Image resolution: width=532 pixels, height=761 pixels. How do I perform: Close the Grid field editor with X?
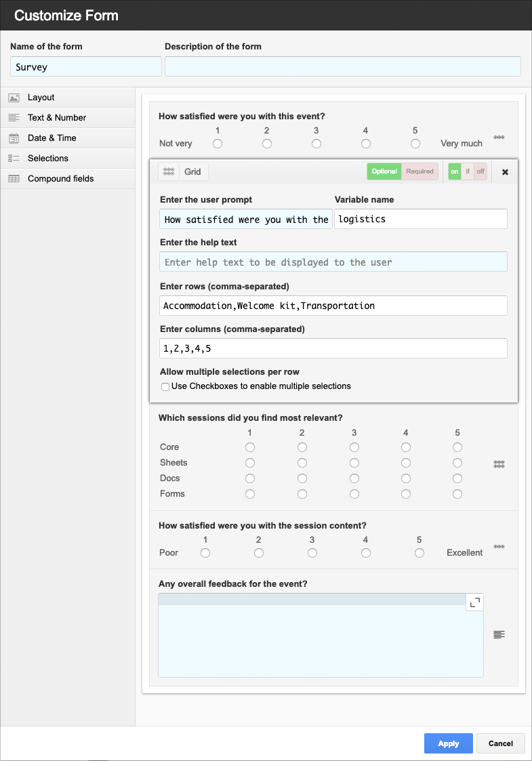click(x=505, y=172)
